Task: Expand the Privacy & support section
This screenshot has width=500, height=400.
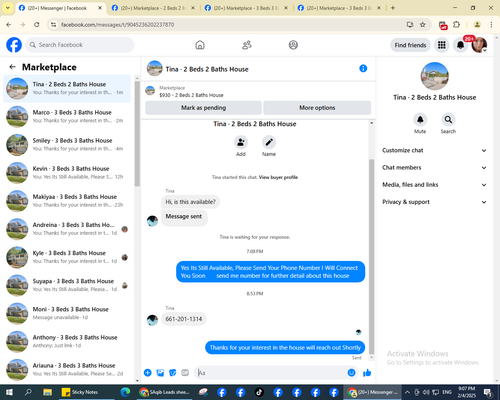Action: 434,202
